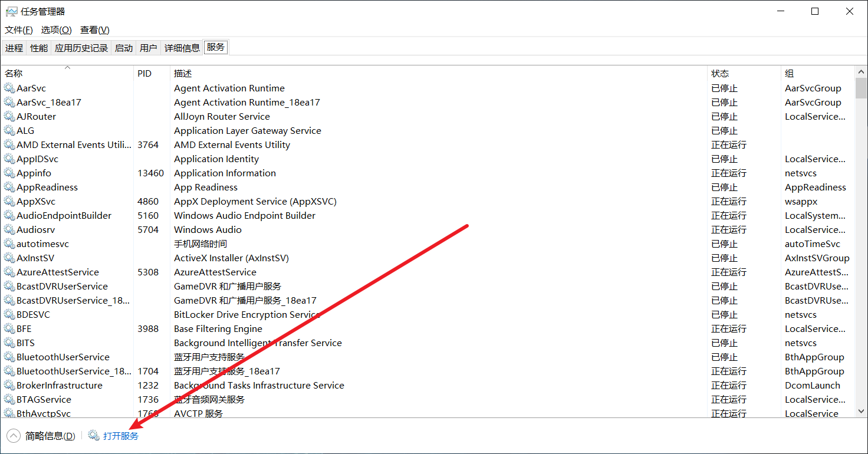This screenshot has width=868, height=454.
Task: Collapse to 简略信息 with chevron button
Action: pos(14,436)
